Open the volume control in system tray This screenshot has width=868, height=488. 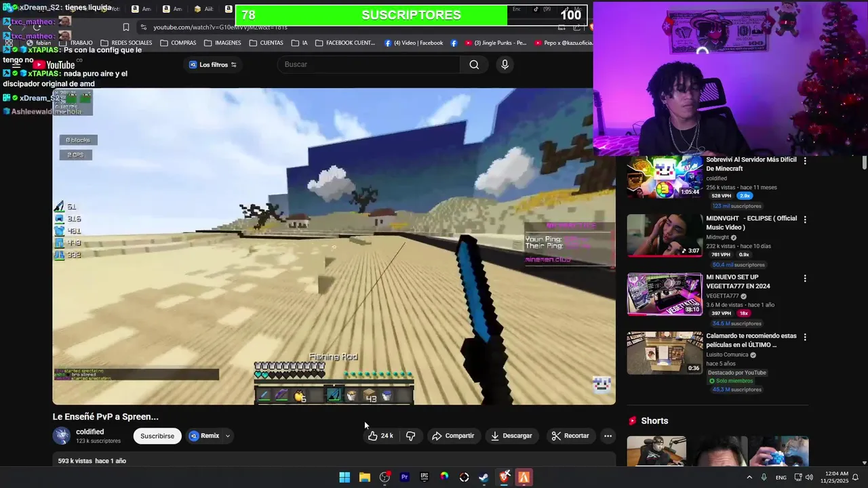[809, 477]
